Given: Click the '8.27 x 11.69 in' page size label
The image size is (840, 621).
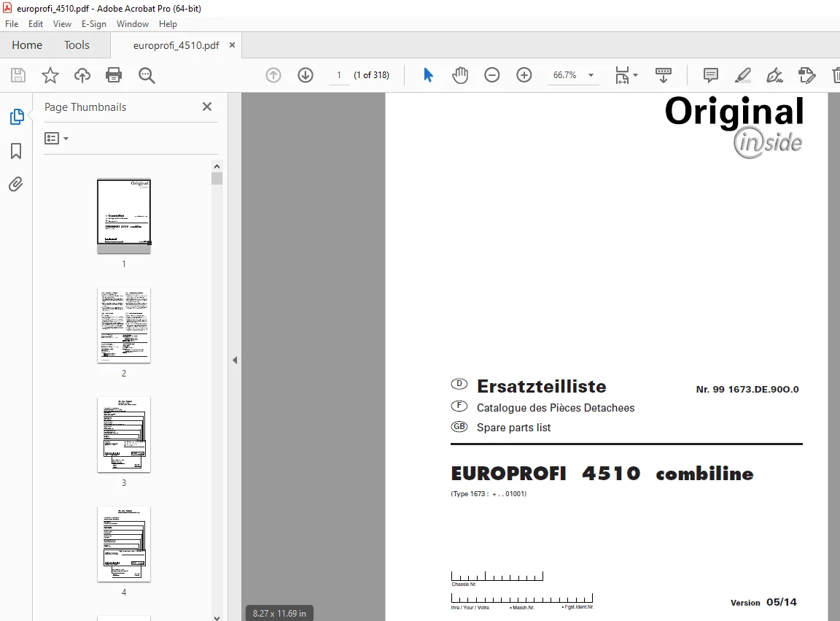Looking at the screenshot, I should (279, 613).
